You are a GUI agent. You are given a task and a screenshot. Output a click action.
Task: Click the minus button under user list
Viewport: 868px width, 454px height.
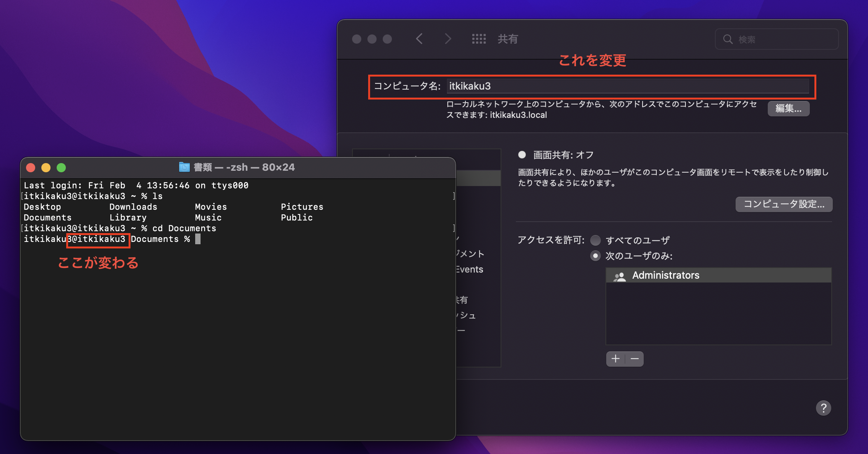coord(635,359)
